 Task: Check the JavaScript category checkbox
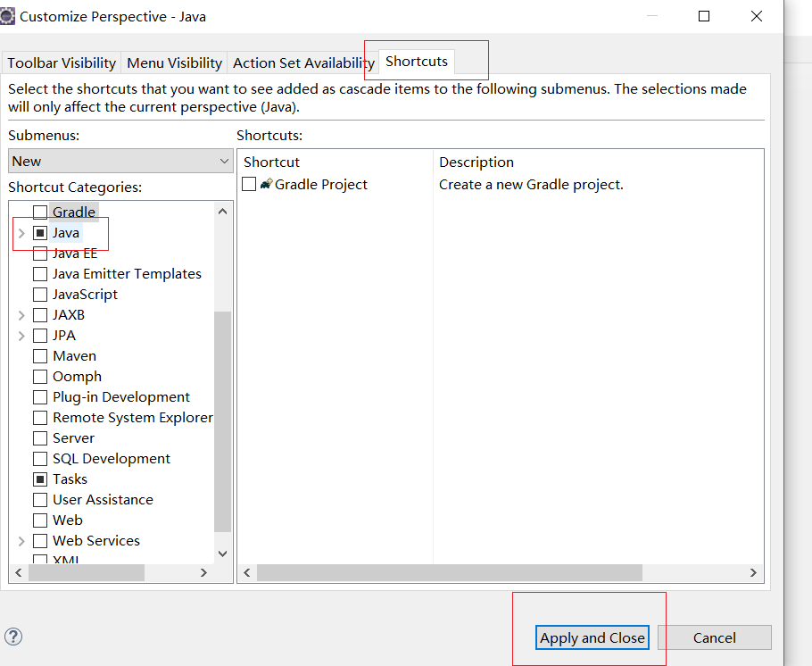[x=40, y=295]
